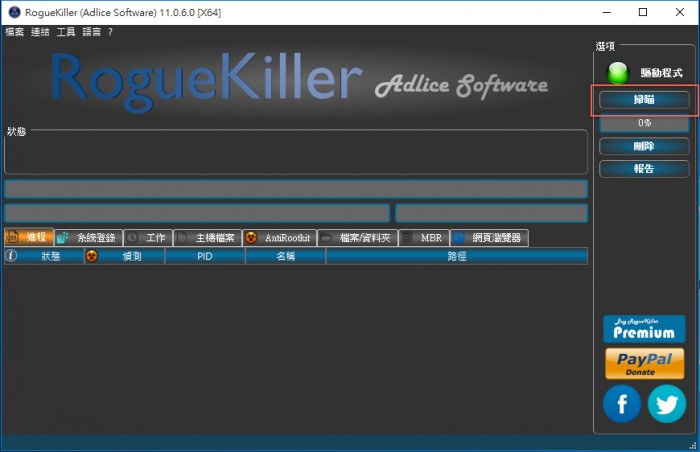
Task: Minimize the RogueKiller window
Action: click(607, 12)
